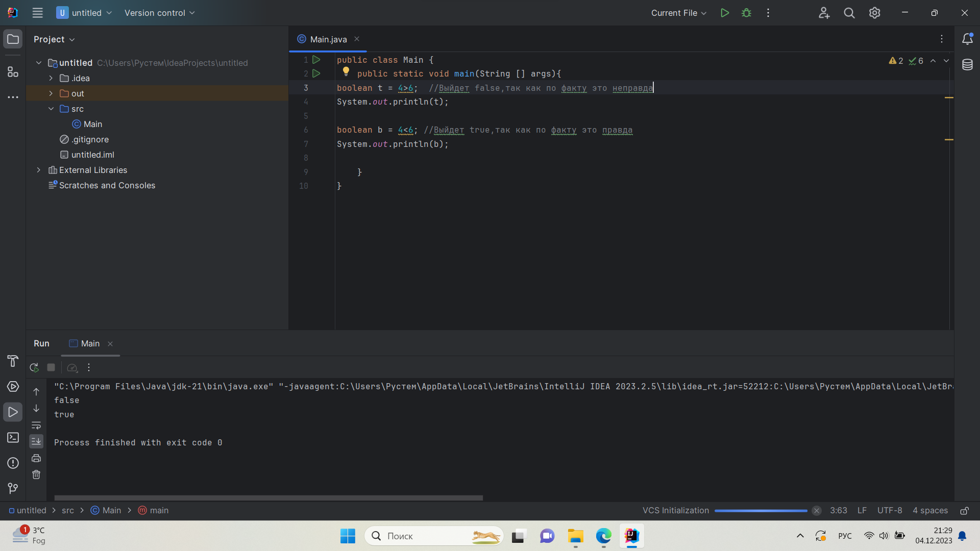This screenshot has height=551, width=980.
Task: Open the Git version control tool window
Action: point(13,488)
